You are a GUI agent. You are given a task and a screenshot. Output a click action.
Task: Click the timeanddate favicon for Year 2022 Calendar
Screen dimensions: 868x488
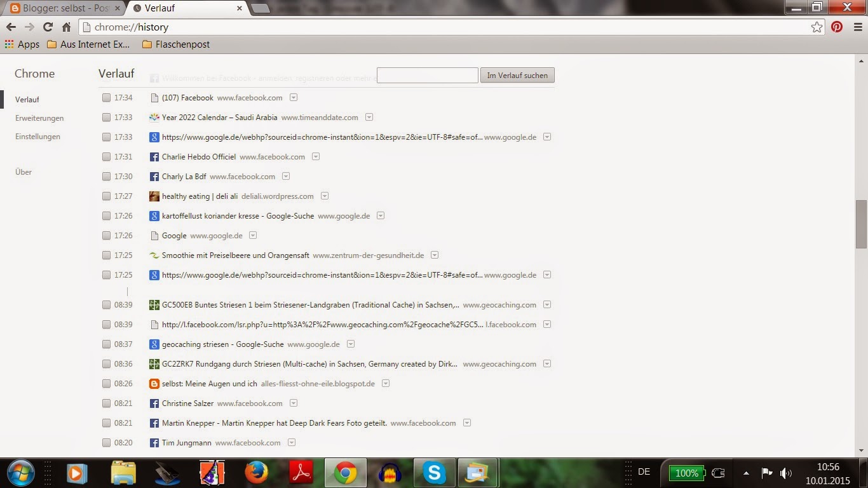[x=154, y=118]
